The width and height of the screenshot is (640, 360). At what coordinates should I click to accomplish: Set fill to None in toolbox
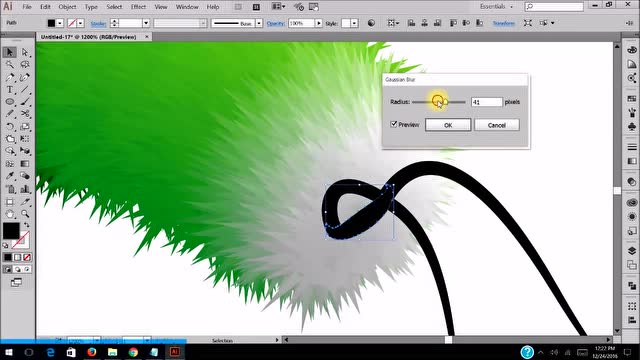(x=27, y=257)
